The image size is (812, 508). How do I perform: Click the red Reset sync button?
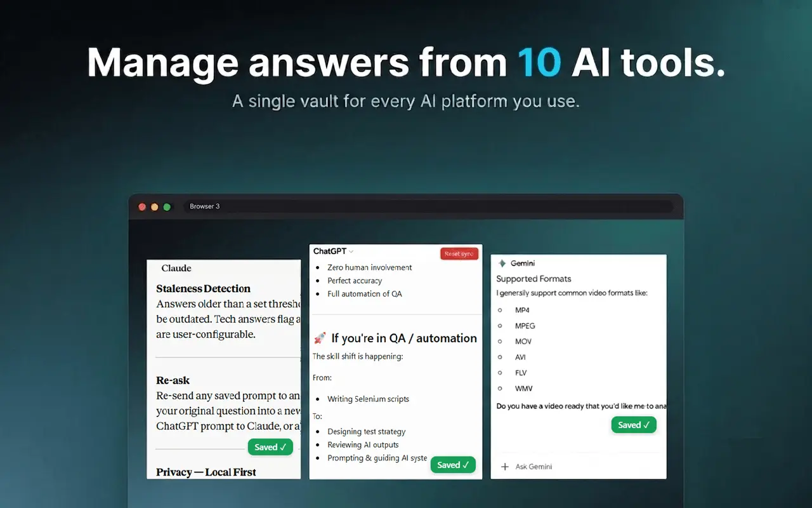(x=459, y=254)
